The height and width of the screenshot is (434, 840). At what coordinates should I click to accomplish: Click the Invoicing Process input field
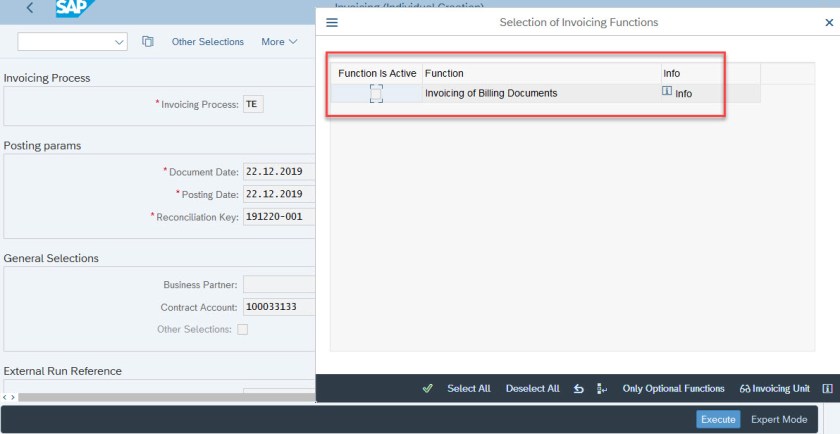253,104
